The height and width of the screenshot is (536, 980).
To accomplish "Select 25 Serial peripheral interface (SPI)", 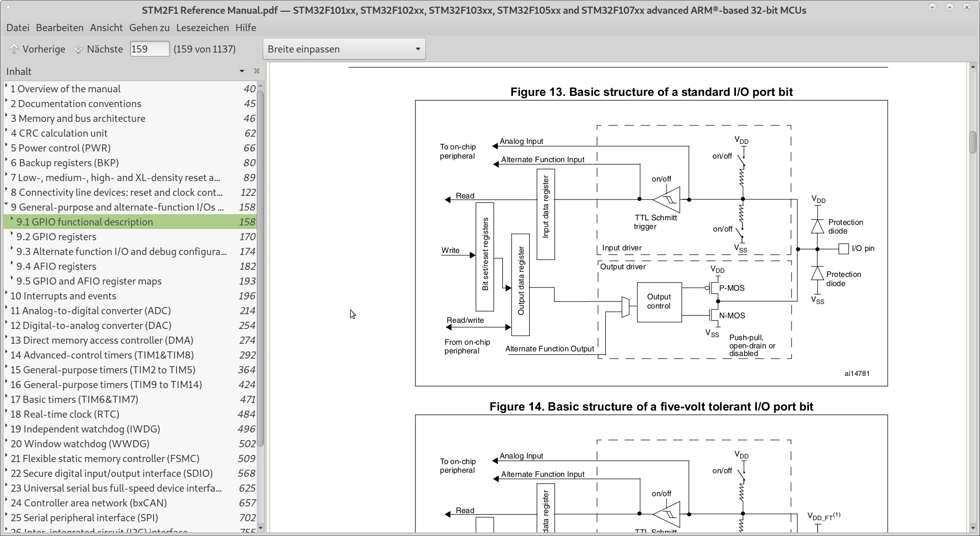I will pyautogui.click(x=130, y=518).
